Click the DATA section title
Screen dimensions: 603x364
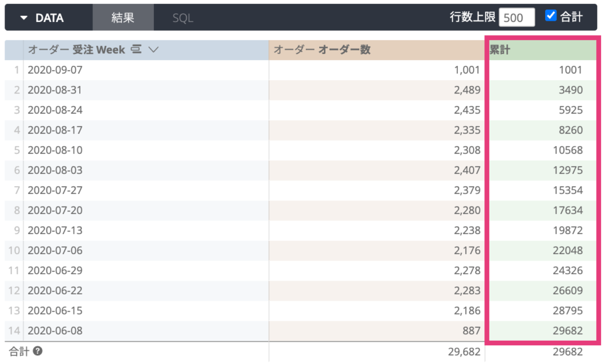click(50, 18)
